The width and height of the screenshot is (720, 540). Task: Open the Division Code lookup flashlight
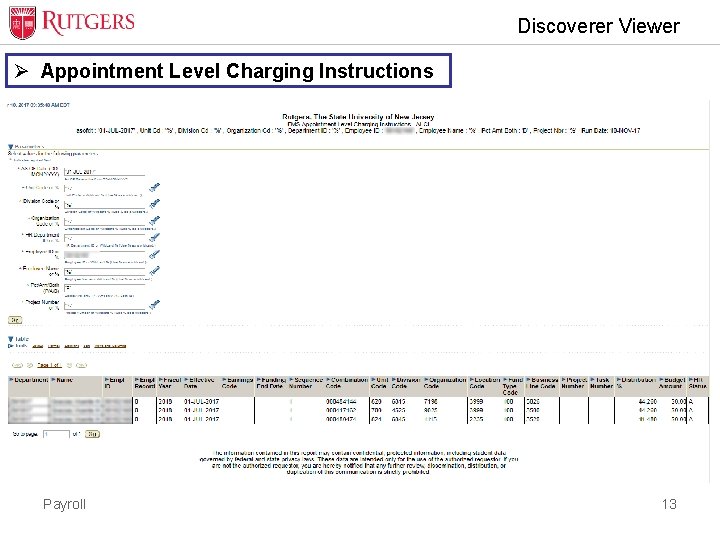pos(154,204)
